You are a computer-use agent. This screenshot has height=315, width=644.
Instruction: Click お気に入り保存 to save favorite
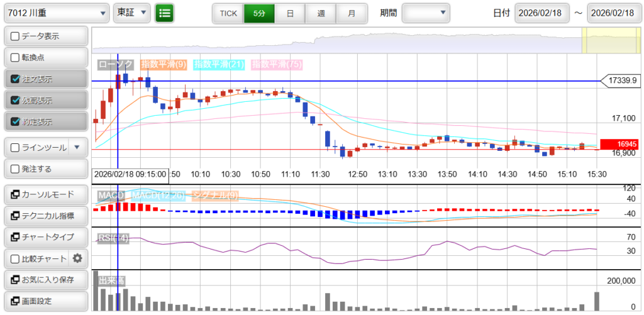[45, 279]
